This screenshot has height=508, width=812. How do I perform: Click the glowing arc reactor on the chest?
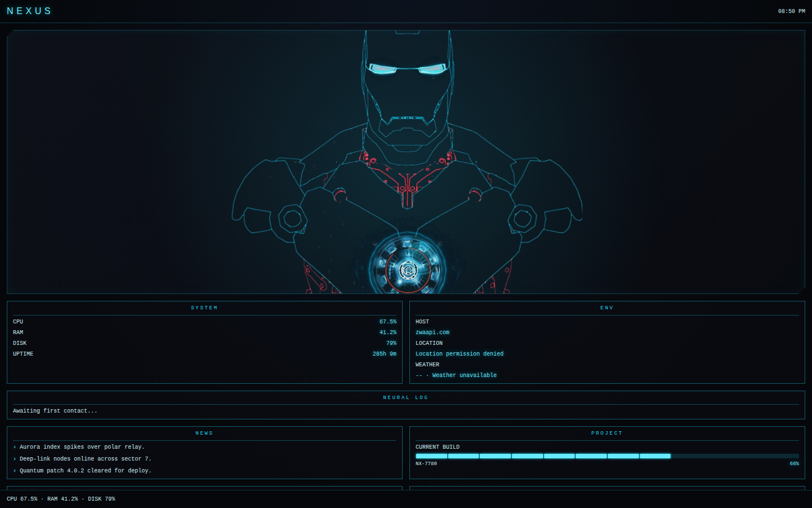pos(407,265)
